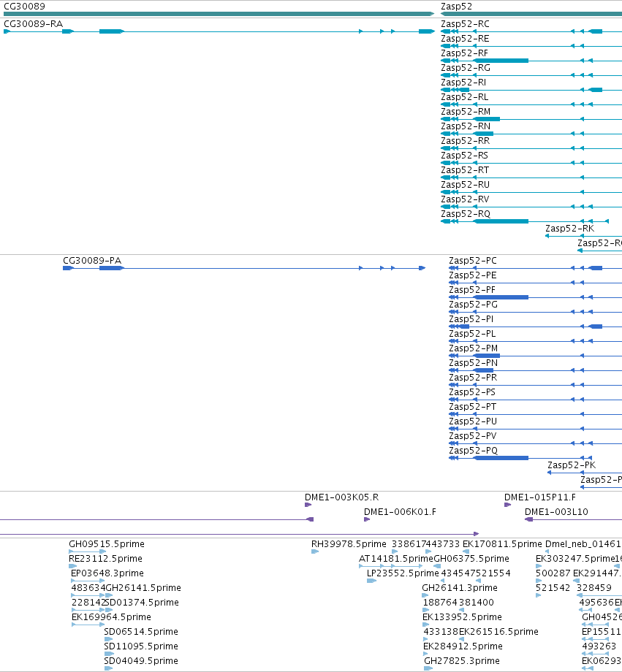
Task: Open EST EK284912.5prime
Action: point(463,646)
